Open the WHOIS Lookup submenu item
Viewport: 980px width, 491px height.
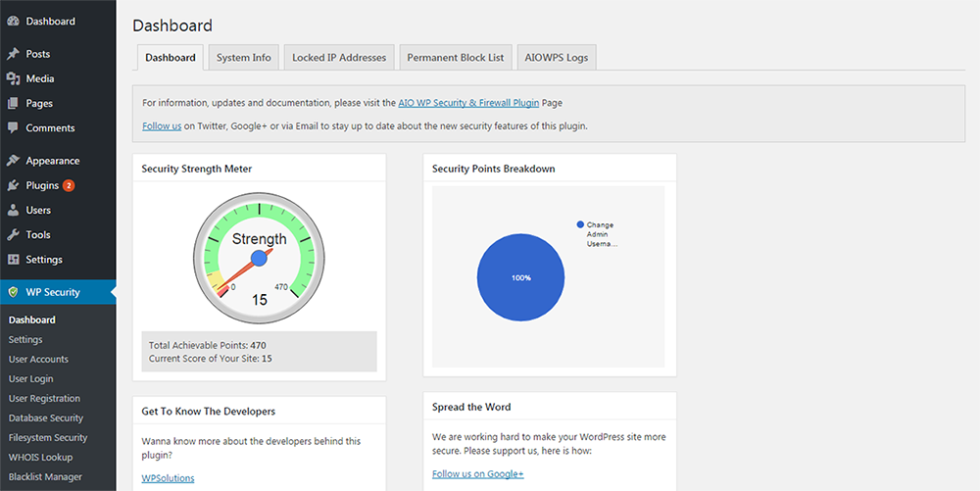[40, 458]
